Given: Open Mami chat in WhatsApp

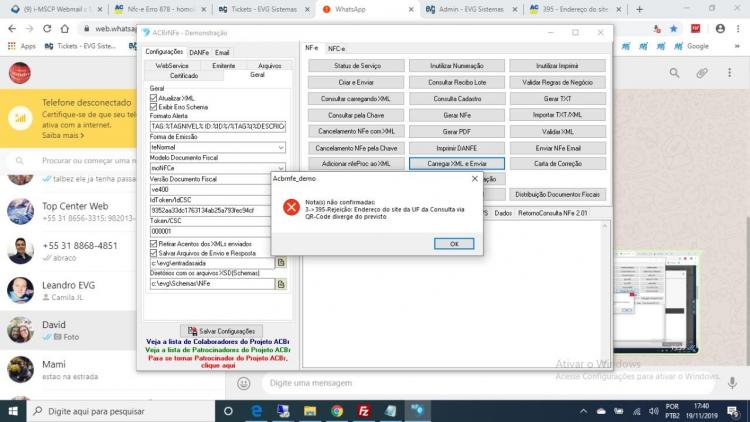Looking at the screenshot, I should (x=68, y=370).
